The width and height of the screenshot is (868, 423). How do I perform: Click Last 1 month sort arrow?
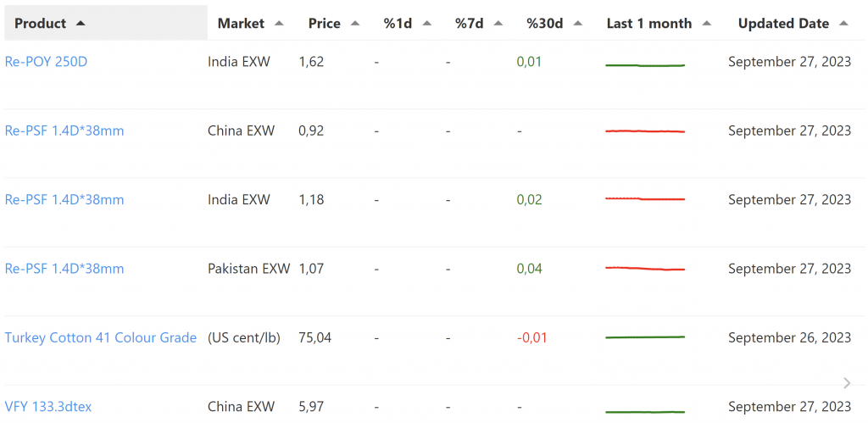point(707,24)
